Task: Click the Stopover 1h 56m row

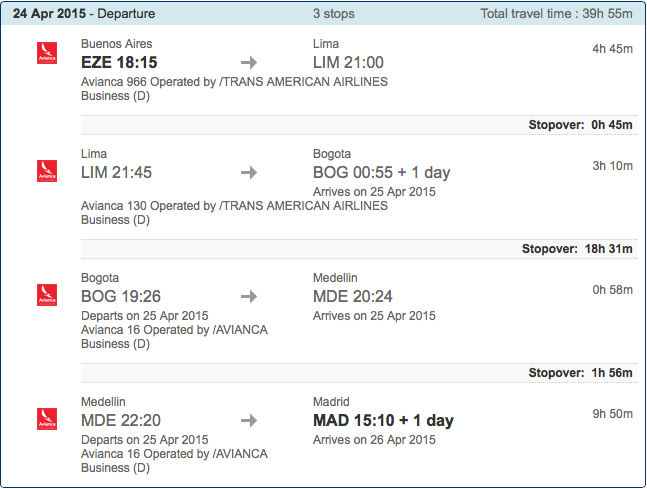Action: [x=359, y=373]
